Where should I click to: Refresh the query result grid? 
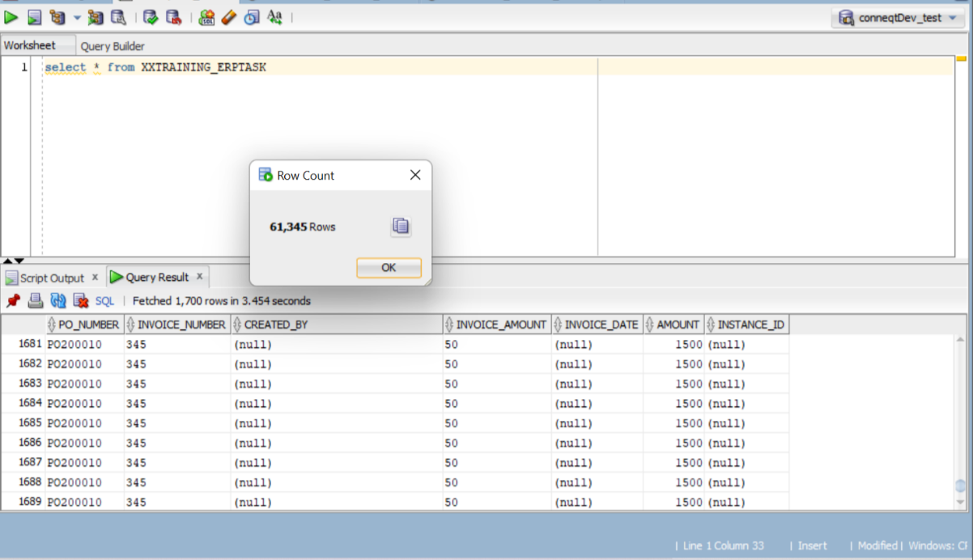click(x=58, y=301)
